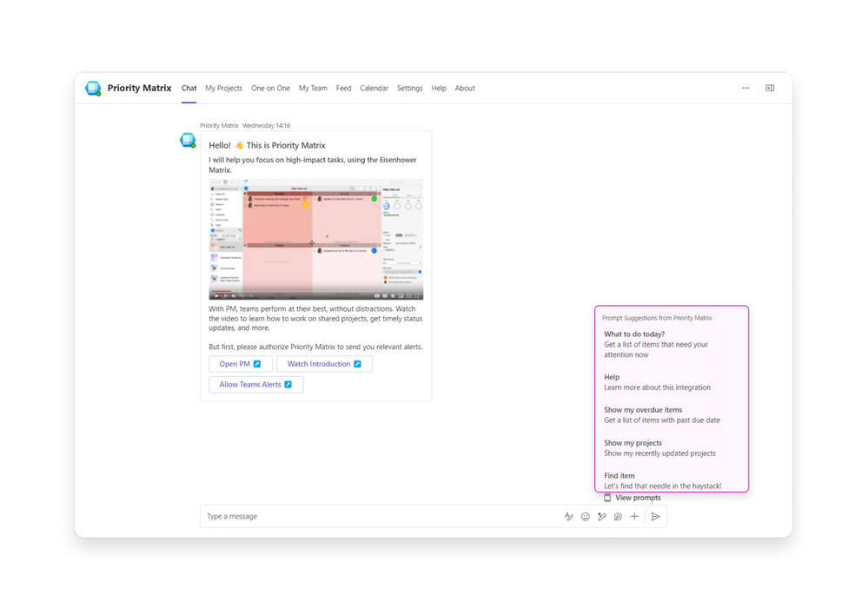868x609 pixels.
Task: Select the "Show my projects" prompt
Action: pyautogui.click(x=672, y=448)
